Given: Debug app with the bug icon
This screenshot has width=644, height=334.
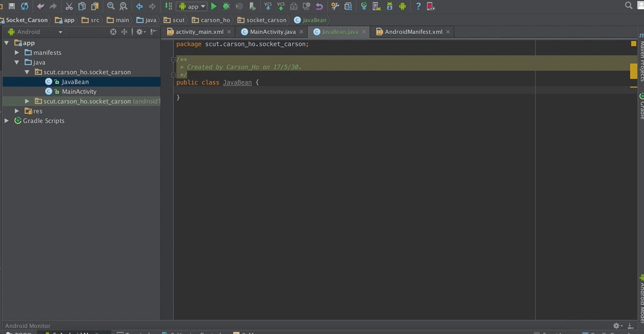Looking at the screenshot, I should point(226,6).
